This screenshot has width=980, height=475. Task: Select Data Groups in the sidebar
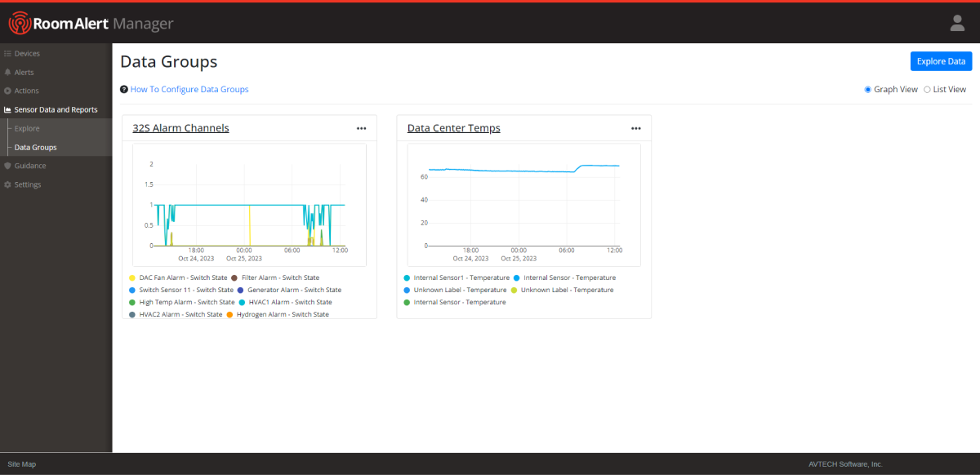tap(34, 147)
